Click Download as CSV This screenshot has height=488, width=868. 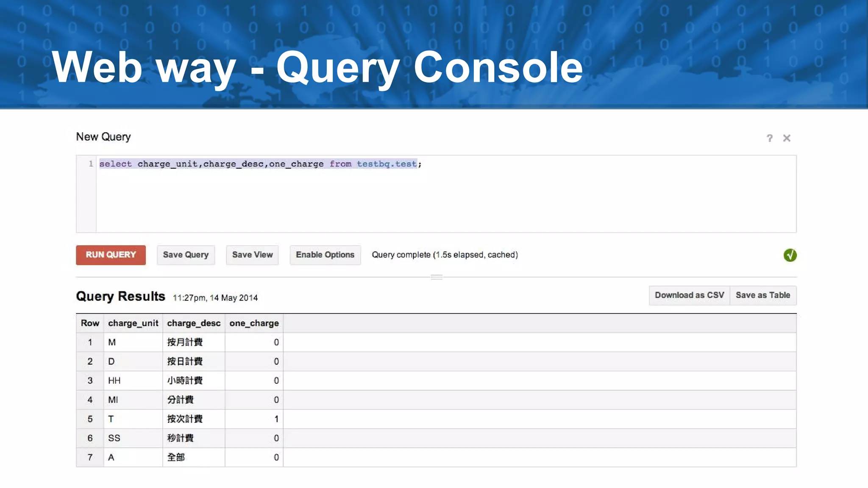(x=689, y=295)
